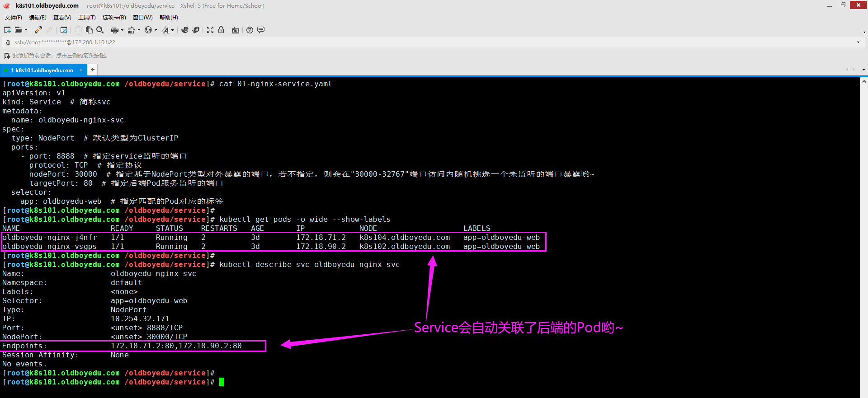Click the globe Encoding icon
This screenshot has height=398, width=868.
(148, 30)
